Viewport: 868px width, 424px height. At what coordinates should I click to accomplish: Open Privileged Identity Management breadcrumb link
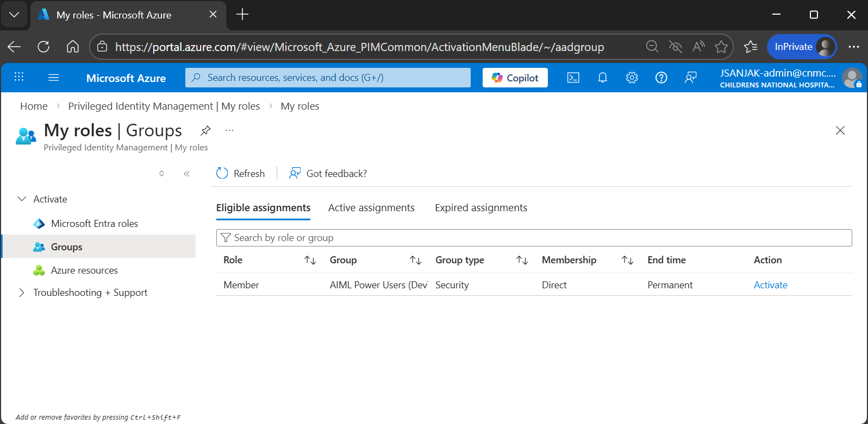point(164,106)
